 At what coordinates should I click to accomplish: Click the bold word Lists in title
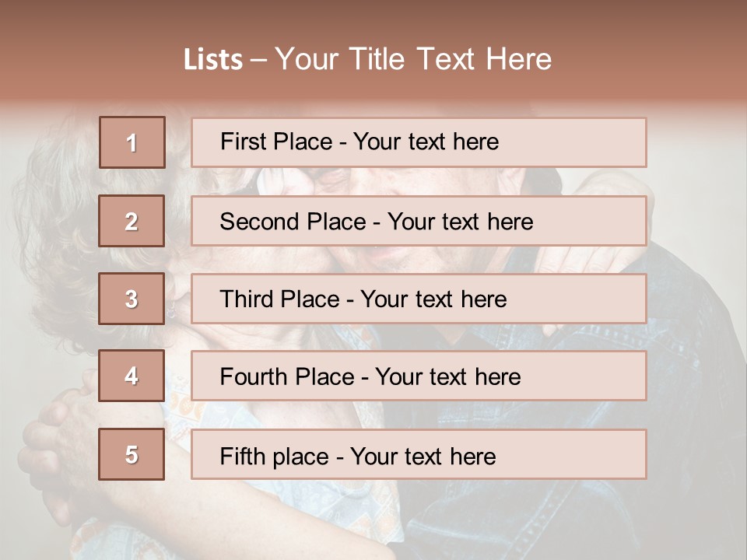pyautogui.click(x=213, y=60)
